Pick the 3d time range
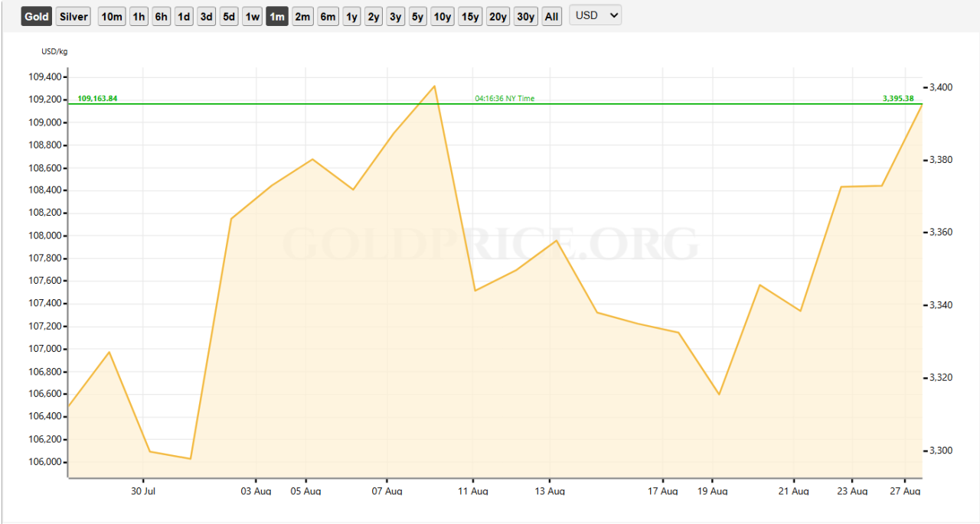Viewport: 980px width, 524px height. pyautogui.click(x=206, y=16)
